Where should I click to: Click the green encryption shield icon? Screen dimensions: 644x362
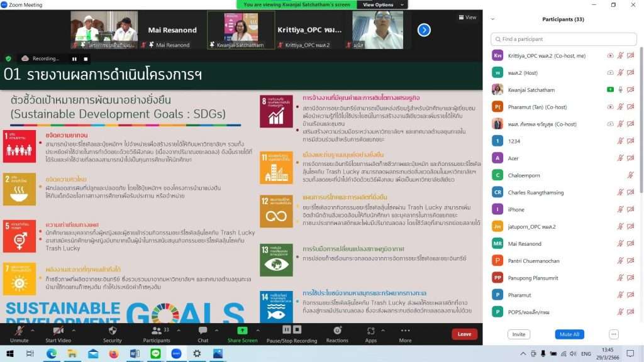[x=8, y=58]
